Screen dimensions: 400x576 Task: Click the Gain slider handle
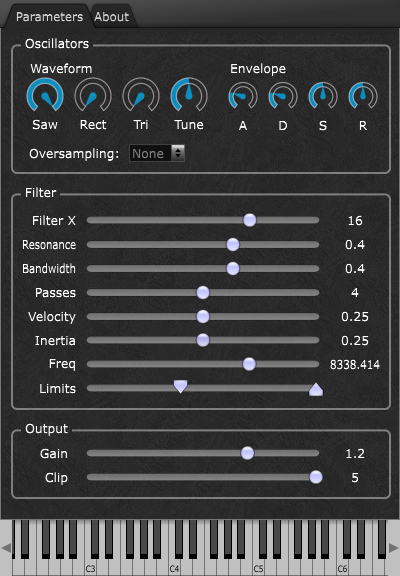[x=247, y=453]
